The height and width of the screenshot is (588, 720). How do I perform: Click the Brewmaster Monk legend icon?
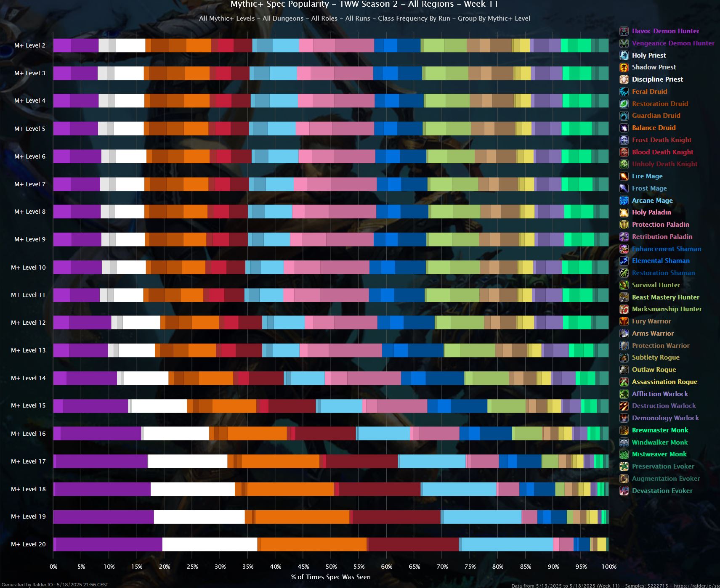(x=624, y=430)
